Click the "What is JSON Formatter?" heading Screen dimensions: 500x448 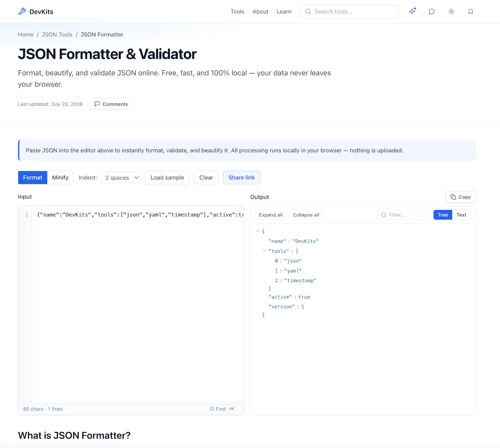pyautogui.click(x=74, y=435)
